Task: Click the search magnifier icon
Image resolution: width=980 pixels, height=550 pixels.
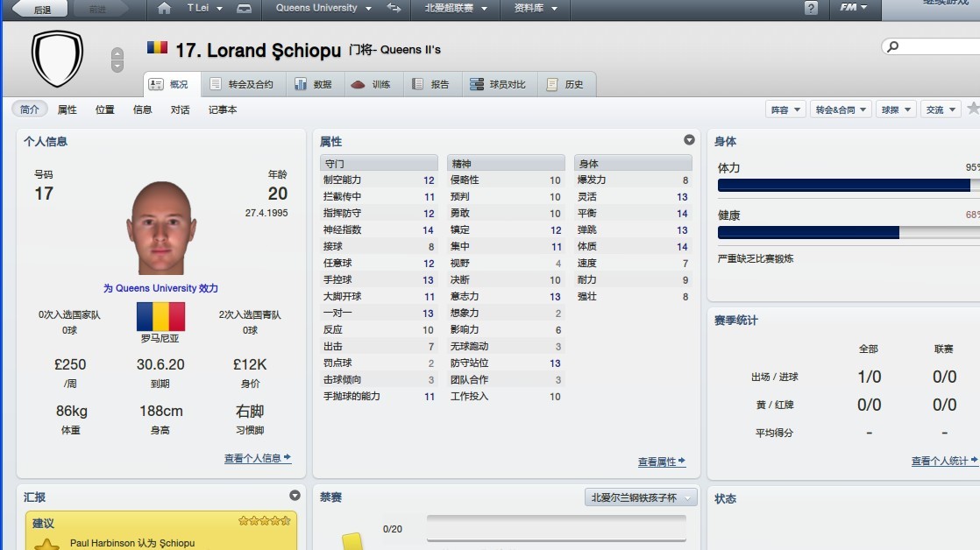Action: 893,46
